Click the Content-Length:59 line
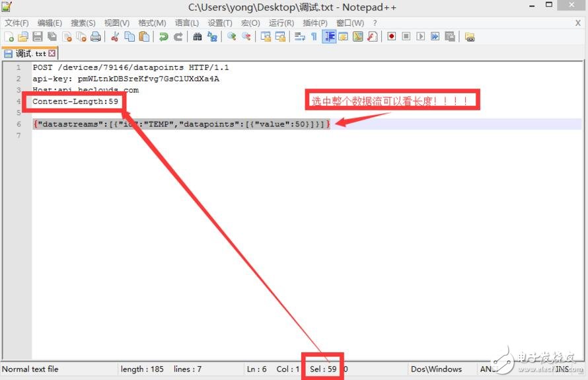Image resolution: width=588 pixels, height=380 pixels. tap(75, 101)
